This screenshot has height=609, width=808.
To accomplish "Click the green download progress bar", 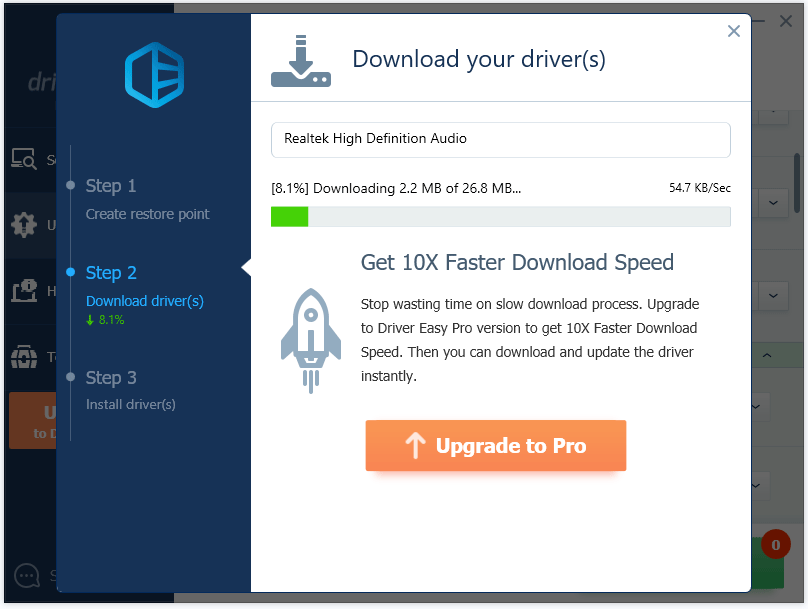I will [x=501, y=216].
